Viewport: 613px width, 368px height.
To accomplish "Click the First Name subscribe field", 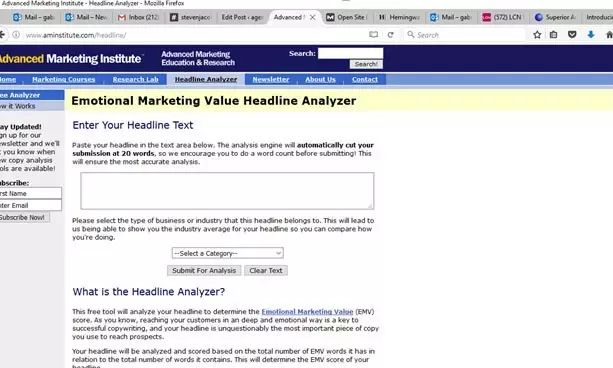I will tap(30, 193).
